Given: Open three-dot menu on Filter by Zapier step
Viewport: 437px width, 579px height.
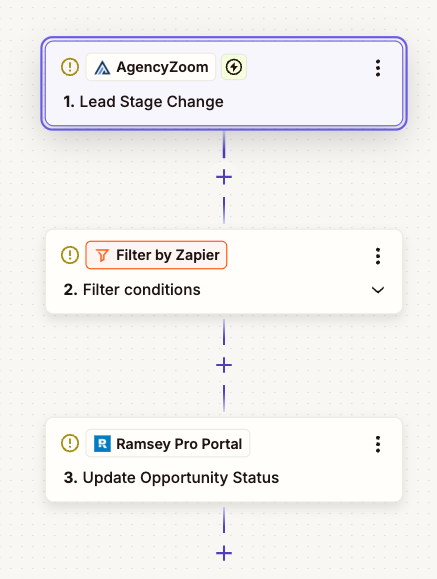Looking at the screenshot, I should coord(378,256).
